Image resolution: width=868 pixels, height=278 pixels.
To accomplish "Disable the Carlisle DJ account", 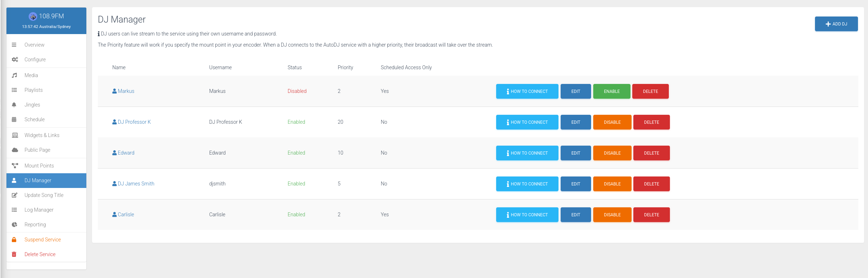I will 612,215.
